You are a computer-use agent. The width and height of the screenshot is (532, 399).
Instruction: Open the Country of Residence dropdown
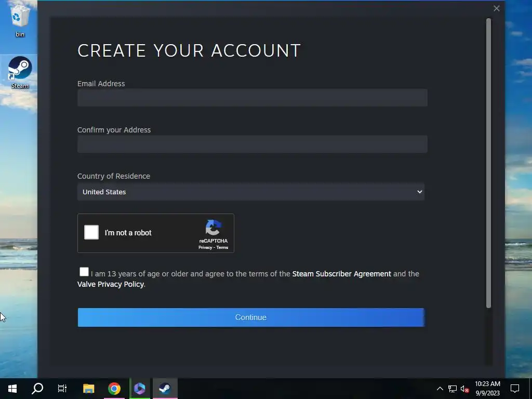click(251, 192)
